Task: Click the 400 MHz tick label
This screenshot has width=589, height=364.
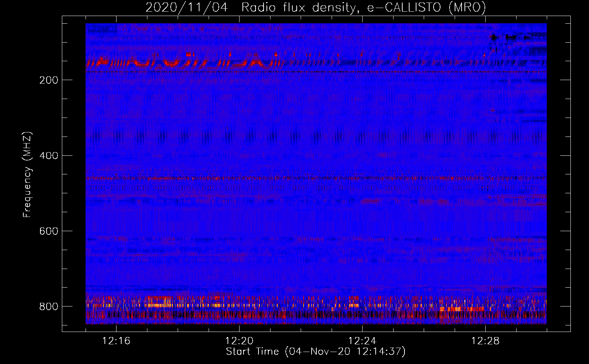Action: click(48, 156)
